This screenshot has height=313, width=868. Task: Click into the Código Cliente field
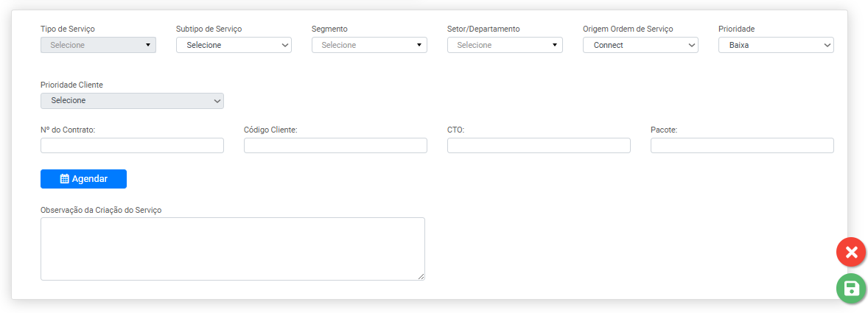[x=335, y=146]
